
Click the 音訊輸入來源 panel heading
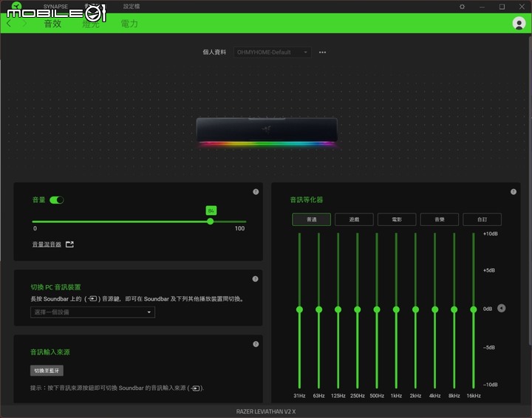[50, 352]
